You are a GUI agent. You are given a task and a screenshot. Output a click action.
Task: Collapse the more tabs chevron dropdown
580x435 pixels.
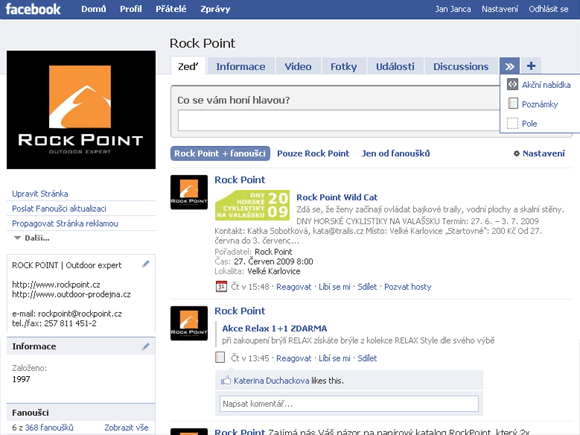(x=510, y=66)
